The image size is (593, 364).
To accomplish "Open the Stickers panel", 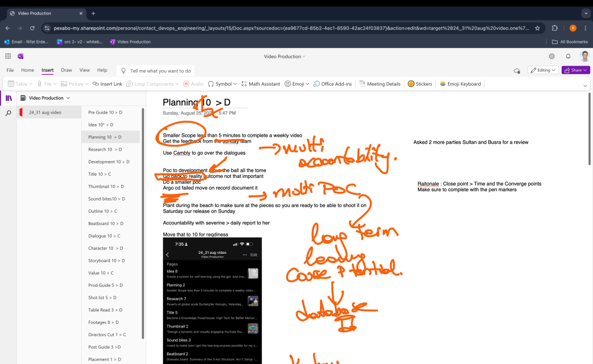I will (x=420, y=84).
